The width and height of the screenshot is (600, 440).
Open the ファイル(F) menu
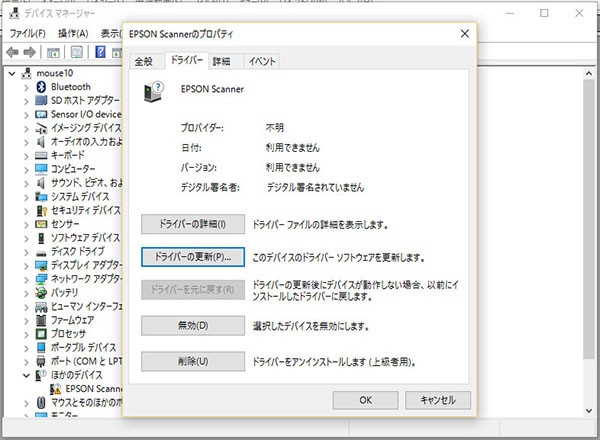(x=27, y=34)
